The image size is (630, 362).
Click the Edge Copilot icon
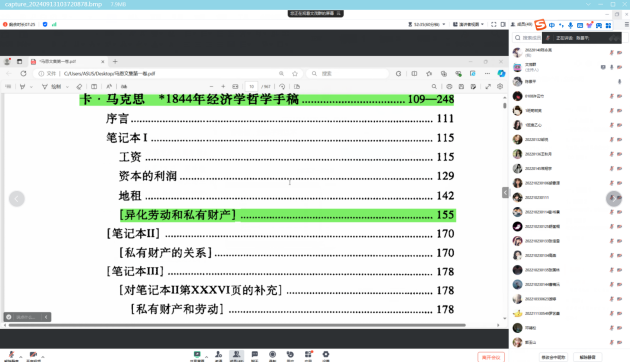point(501,74)
